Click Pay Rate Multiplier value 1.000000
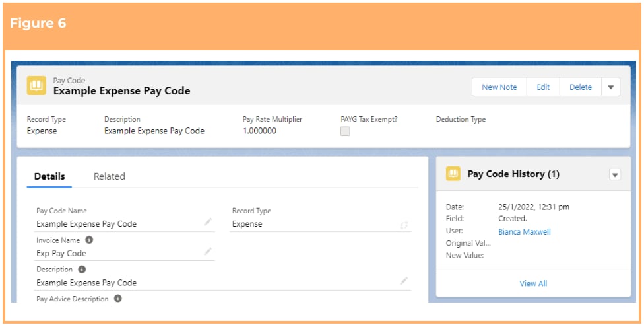This screenshot has width=644, height=325. [x=259, y=131]
